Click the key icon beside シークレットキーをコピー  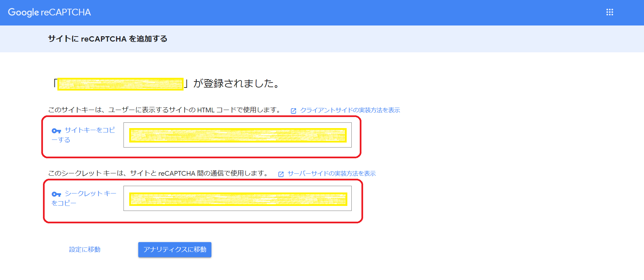pyautogui.click(x=56, y=194)
